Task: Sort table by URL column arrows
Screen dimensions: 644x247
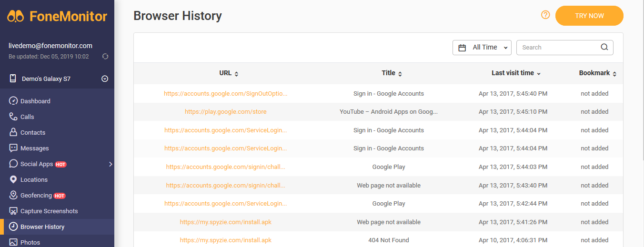Action: pyautogui.click(x=237, y=74)
